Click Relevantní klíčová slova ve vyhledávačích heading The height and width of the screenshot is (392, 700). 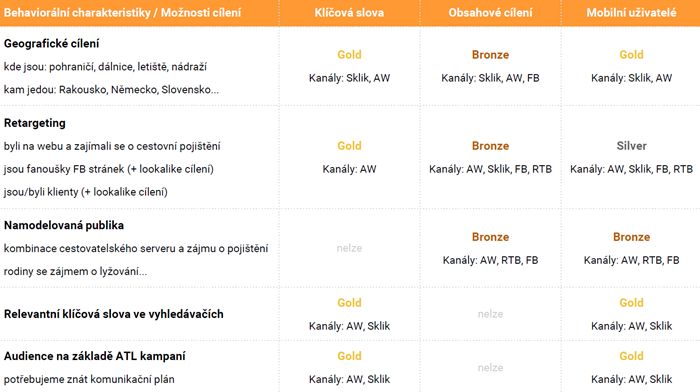coord(113,314)
